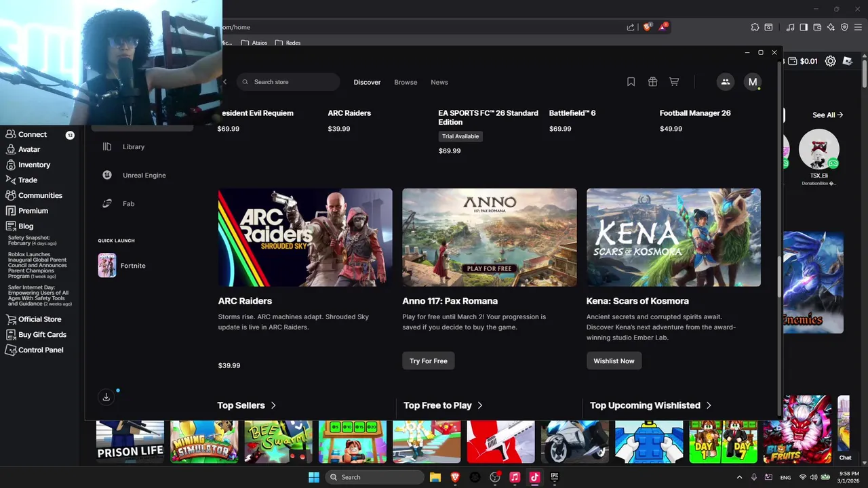
Task: Open Brave Leo AI sparkle icon
Action: 831,27
